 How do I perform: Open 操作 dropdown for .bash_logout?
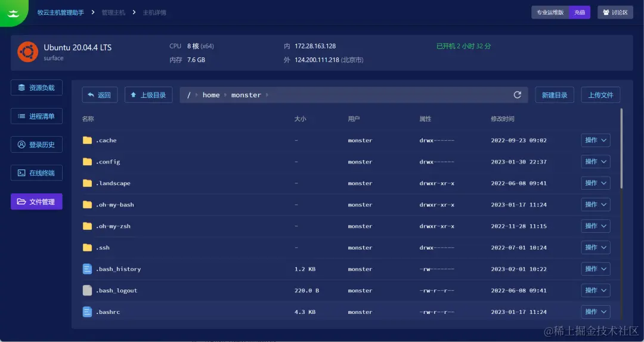[596, 290]
